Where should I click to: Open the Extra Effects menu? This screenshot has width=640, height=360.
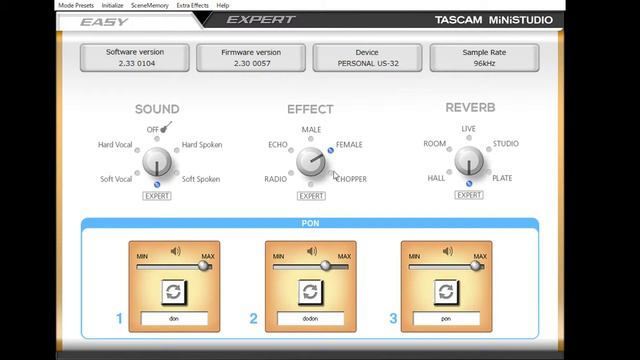click(x=192, y=5)
